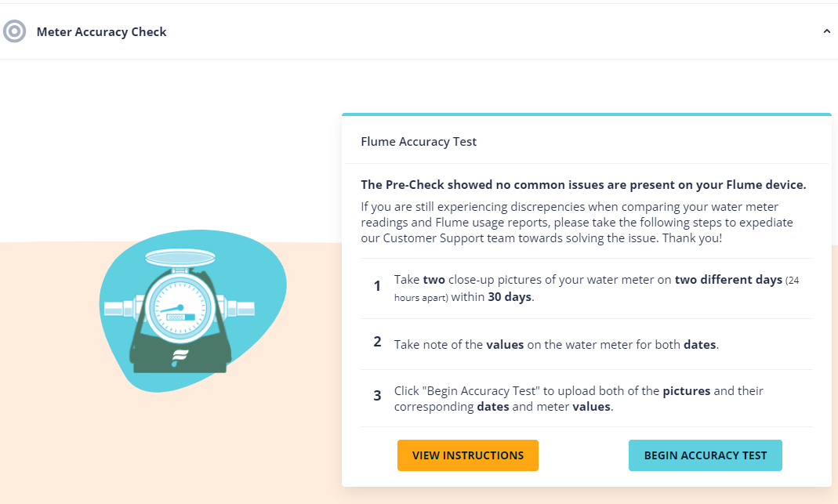Select the Flume Accuracy Test card heading
Image resolution: width=838 pixels, height=504 pixels.
pyautogui.click(x=419, y=142)
